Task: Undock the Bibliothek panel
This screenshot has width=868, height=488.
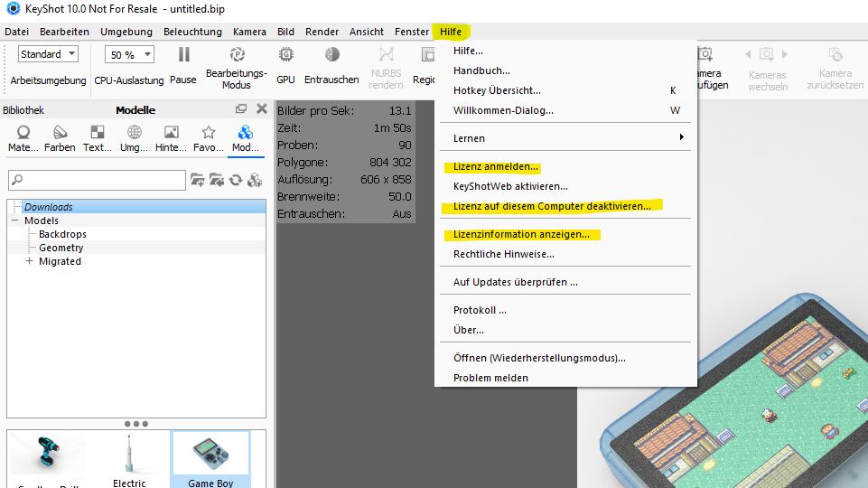Action: point(241,108)
